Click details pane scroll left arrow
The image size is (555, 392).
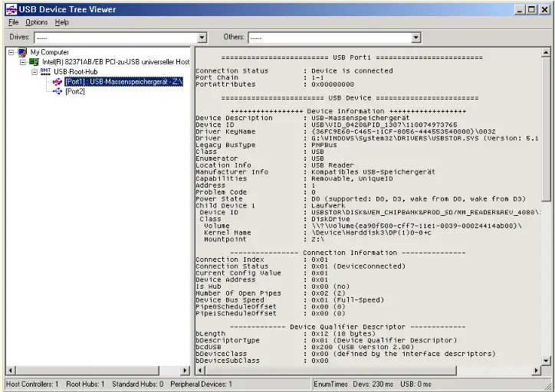(x=200, y=371)
